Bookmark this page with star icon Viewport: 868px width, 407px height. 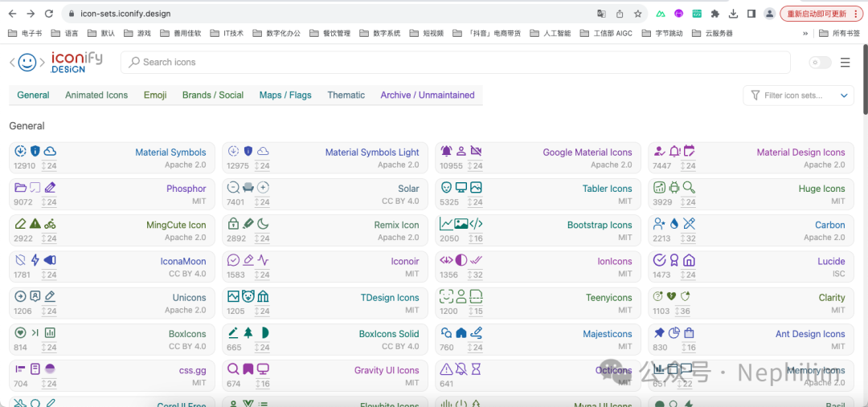[x=637, y=14]
